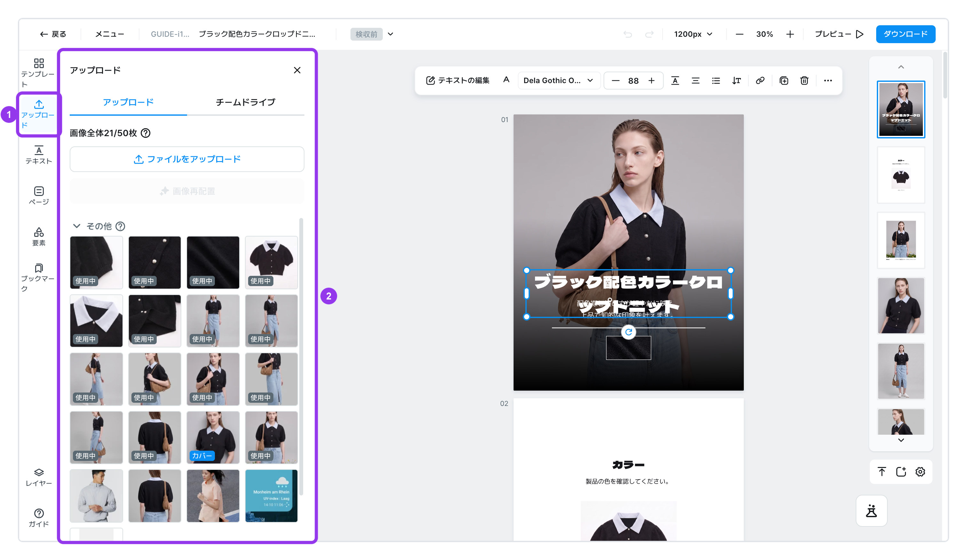Image resolution: width=967 pixels, height=560 pixels.
Task: Click the text spacing sort icon
Action: tap(736, 81)
